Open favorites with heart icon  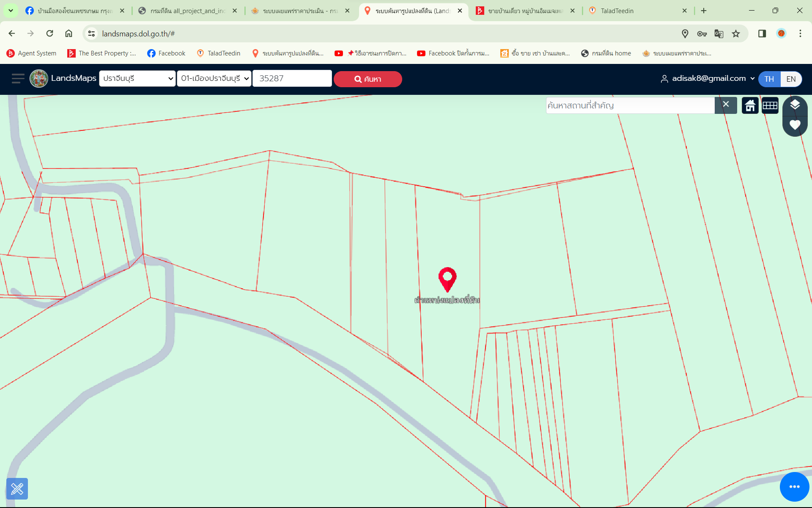pyautogui.click(x=795, y=125)
